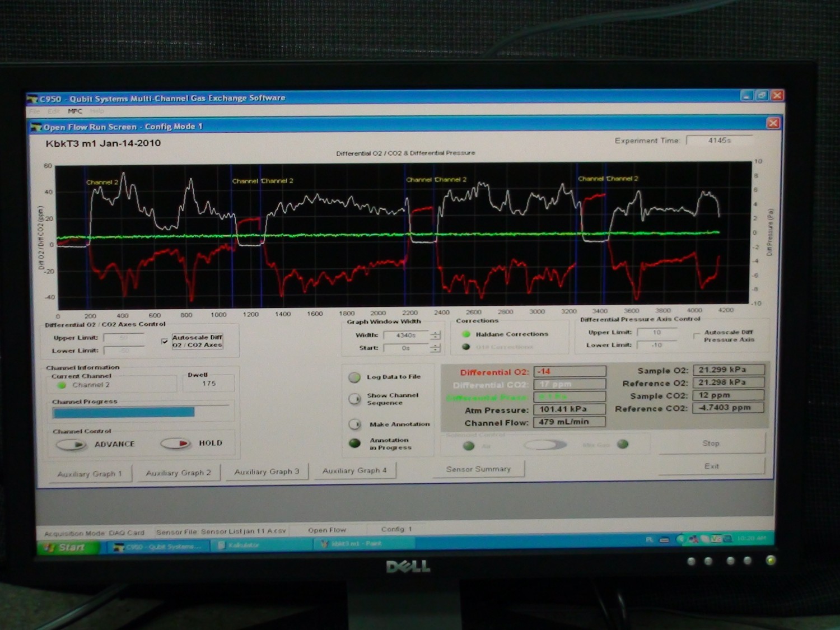Open the Sensor Summary

(x=478, y=469)
